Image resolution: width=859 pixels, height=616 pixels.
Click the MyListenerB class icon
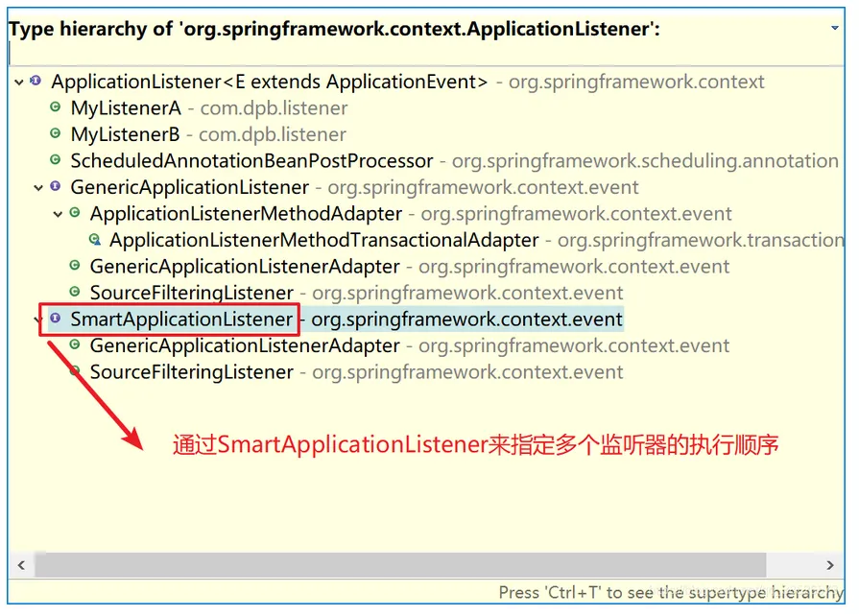click(56, 134)
